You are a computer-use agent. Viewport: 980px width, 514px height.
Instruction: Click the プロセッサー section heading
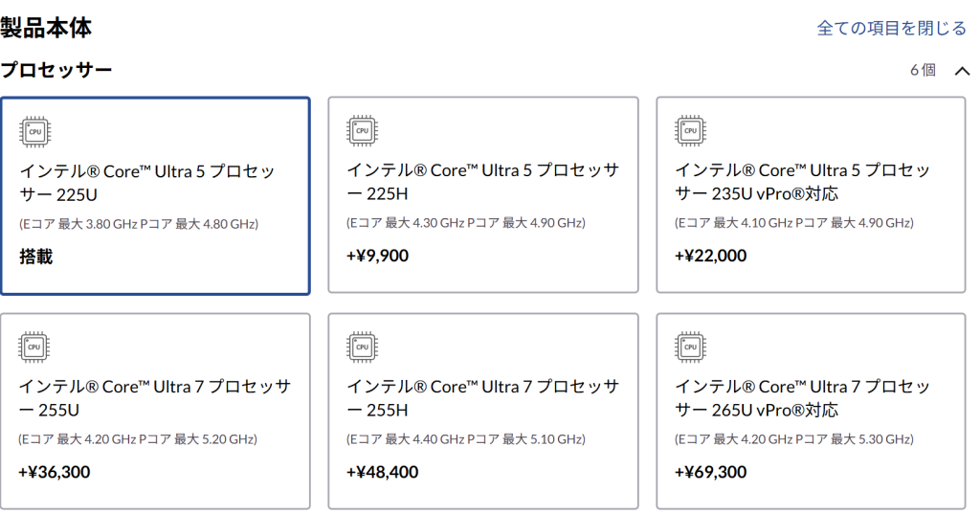pos(56,70)
